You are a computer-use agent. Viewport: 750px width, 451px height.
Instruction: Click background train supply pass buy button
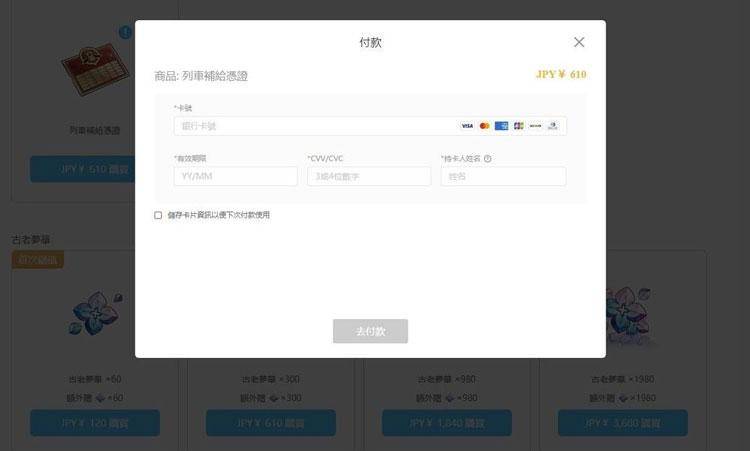(x=82, y=169)
